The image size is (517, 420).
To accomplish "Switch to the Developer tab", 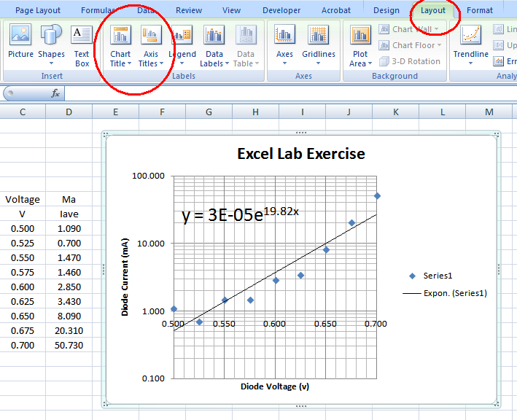I will pyautogui.click(x=281, y=10).
